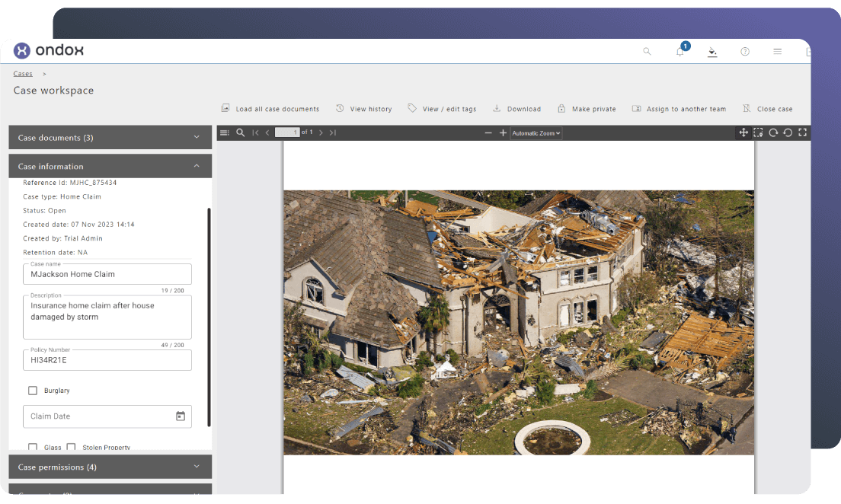The height and width of the screenshot is (504, 841).
Task: Click the case information scrollbar
Action: [209, 317]
